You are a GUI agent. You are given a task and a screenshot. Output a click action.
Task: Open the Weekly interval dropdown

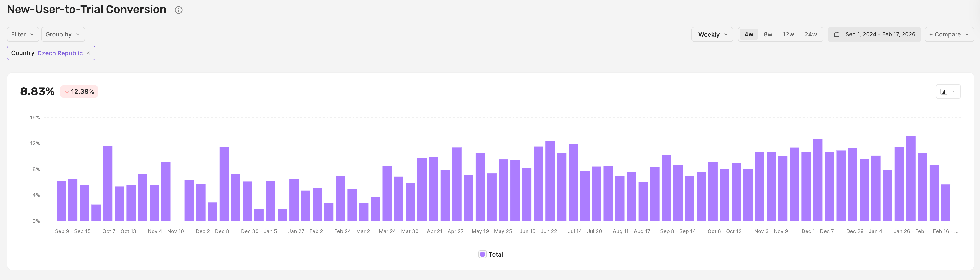[712, 35]
